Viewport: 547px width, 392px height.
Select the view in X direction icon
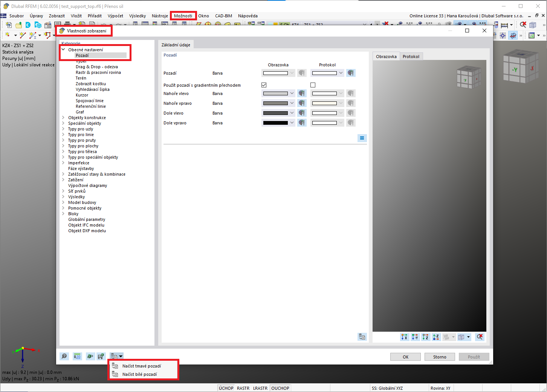coord(404,337)
